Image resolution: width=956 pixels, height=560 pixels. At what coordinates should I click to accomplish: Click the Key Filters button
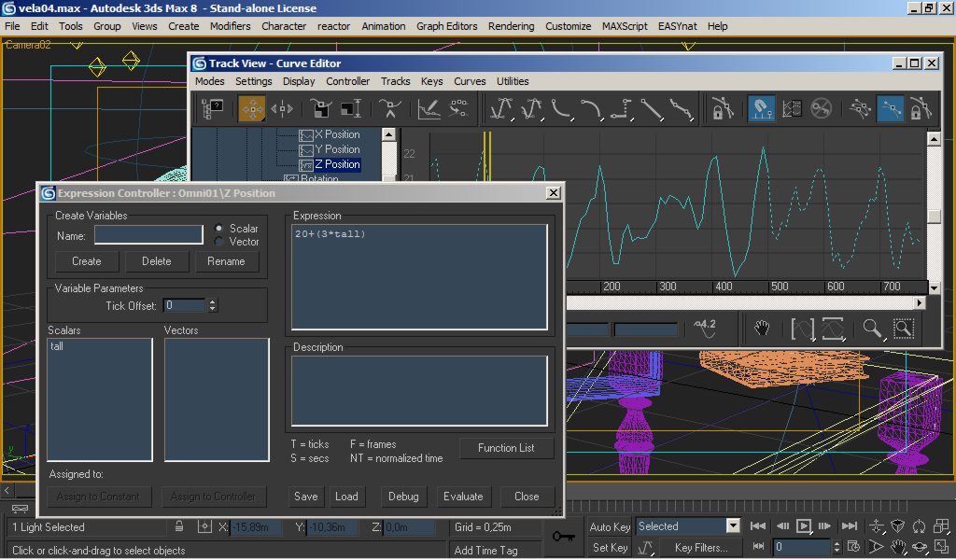701,548
